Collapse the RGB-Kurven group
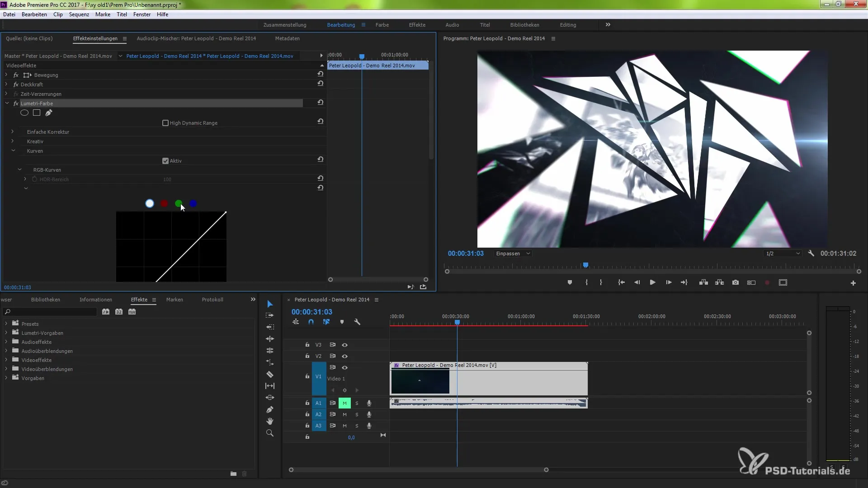Screen dimensions: 868x488 [19, 169]
